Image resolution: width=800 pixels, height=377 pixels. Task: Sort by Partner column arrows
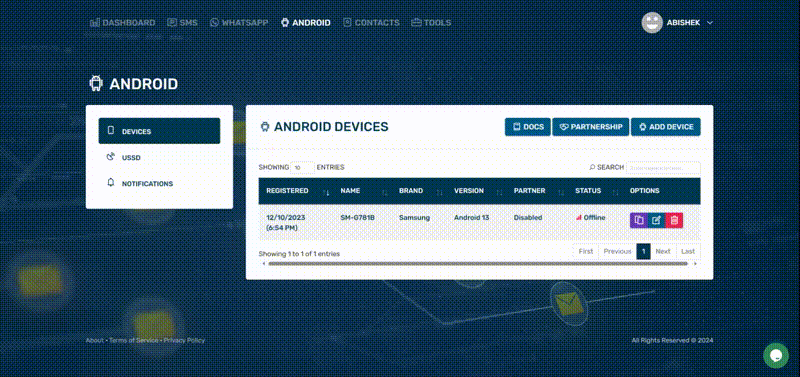(561, 192)
